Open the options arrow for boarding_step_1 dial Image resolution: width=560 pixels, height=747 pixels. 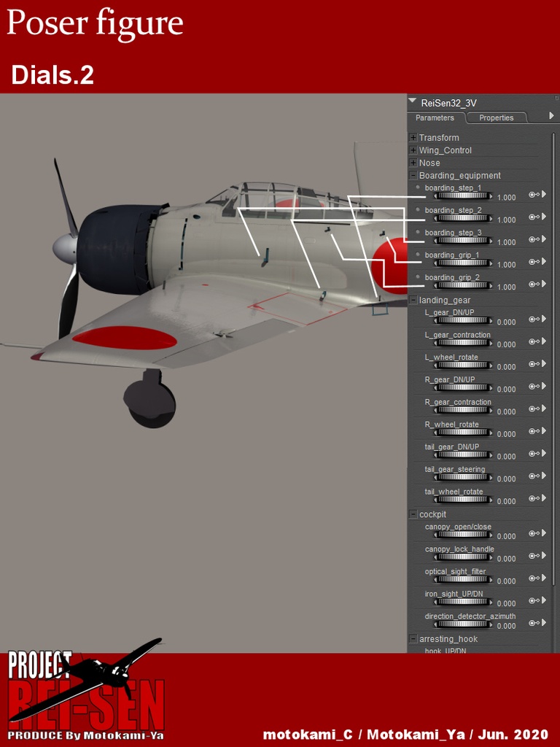pyautogui.click(x=544, y=194)
